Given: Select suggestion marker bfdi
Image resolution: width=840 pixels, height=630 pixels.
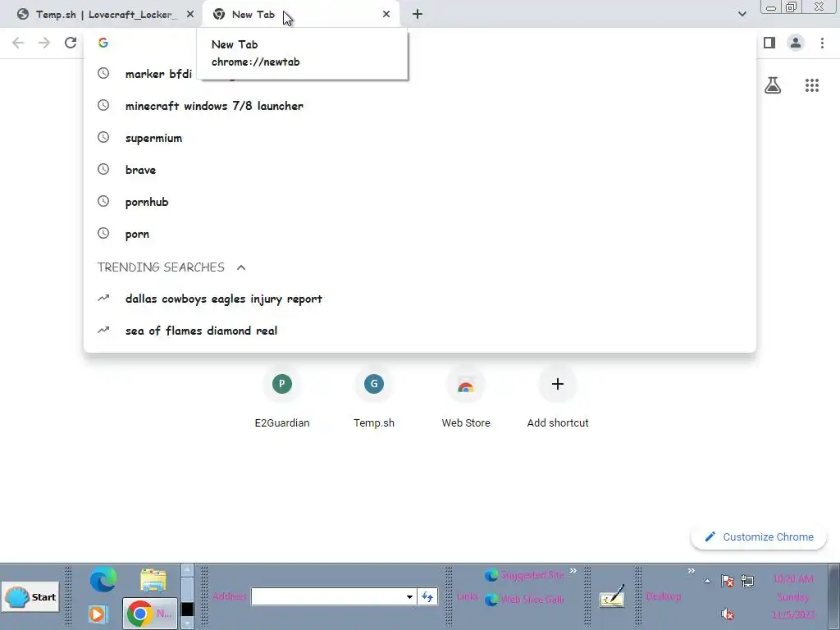Looking at the screenshot, I should [419, 74].
